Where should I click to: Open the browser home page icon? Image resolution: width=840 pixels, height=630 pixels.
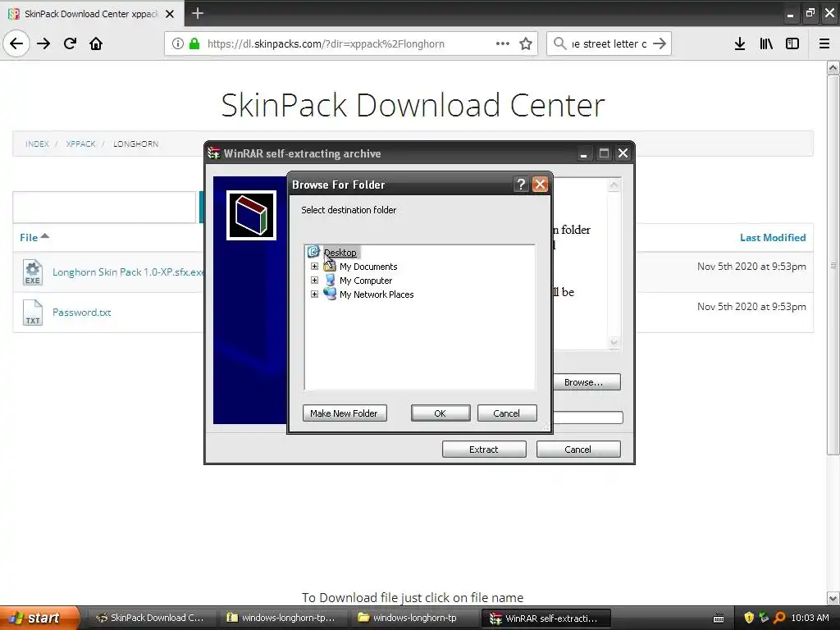96,43
